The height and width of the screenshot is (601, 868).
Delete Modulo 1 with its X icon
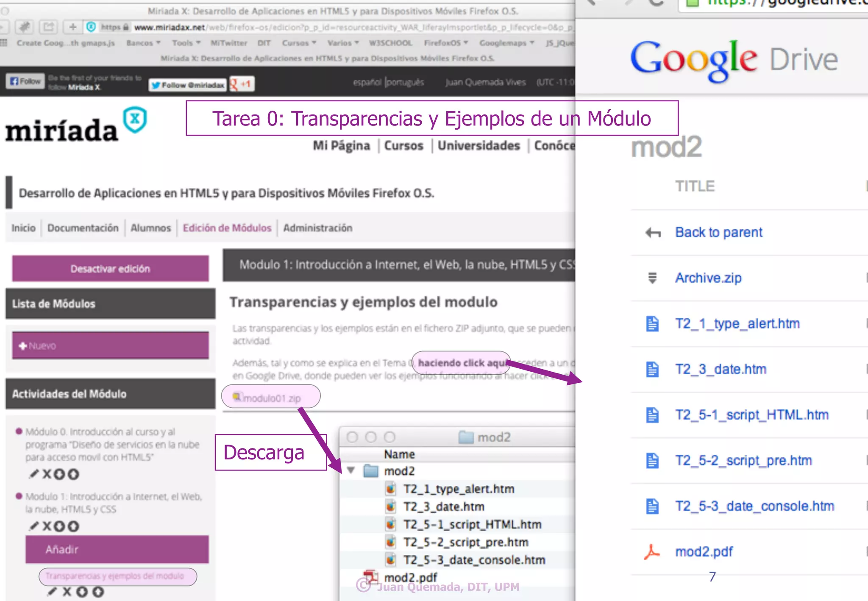(47, 526)
